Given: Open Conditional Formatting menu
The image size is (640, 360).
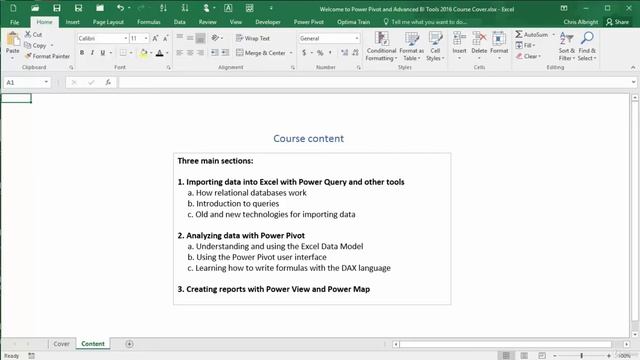Looking at the screenshot, I should pos(381,47).
